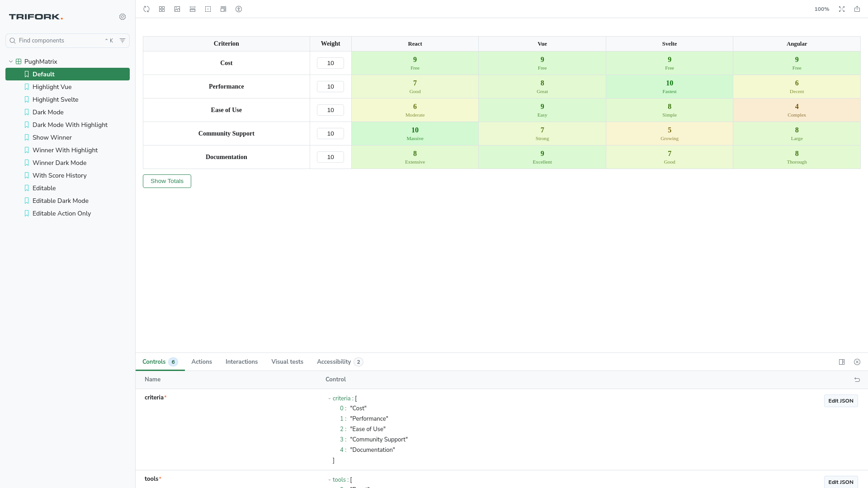The height and width of the screenshot is (488, 868).
Task: Select the Dark Mode story
Action: (x=67, y=112)
